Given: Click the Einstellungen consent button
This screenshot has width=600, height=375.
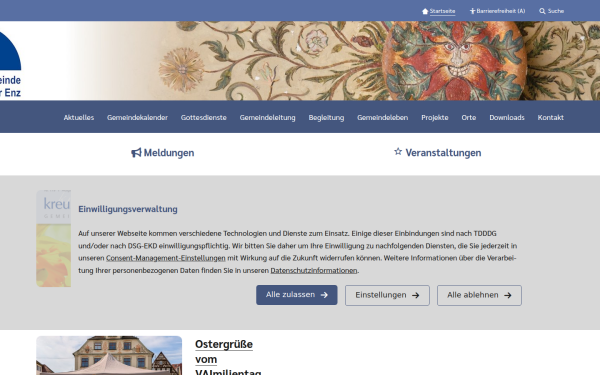Looking at the screenshot, I should pos(387,295).
